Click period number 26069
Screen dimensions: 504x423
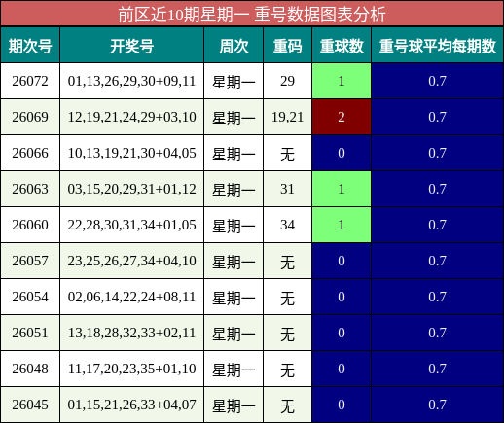click(x=30, y=117)
